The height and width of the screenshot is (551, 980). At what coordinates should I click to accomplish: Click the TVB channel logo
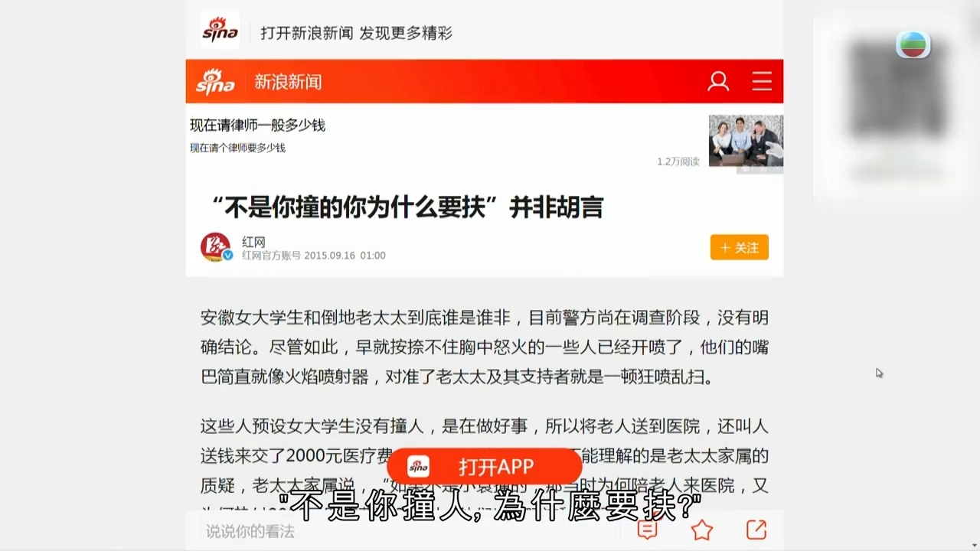pos(913,45)
